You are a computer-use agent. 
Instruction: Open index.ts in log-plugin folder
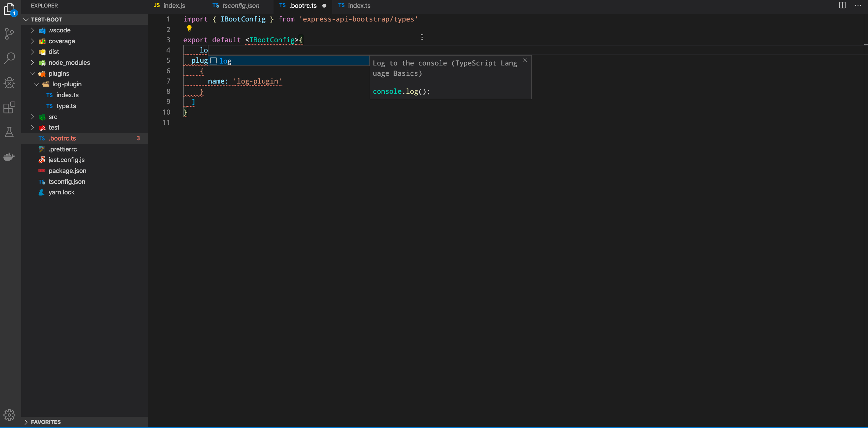(85, 95)
